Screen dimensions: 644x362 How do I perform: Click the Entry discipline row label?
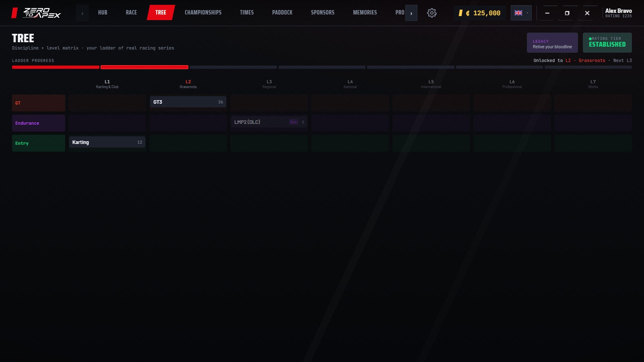[39, 143]
